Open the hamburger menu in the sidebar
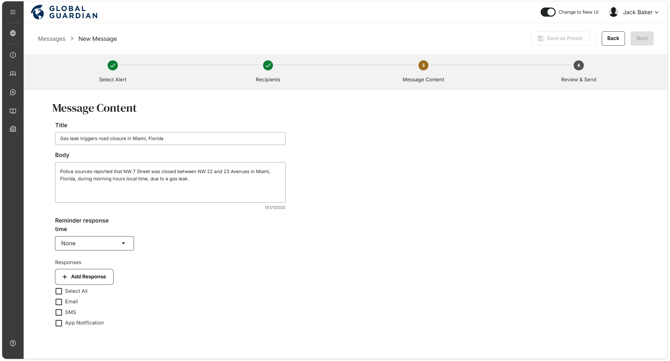670x361 pixels. coord(13,12)
